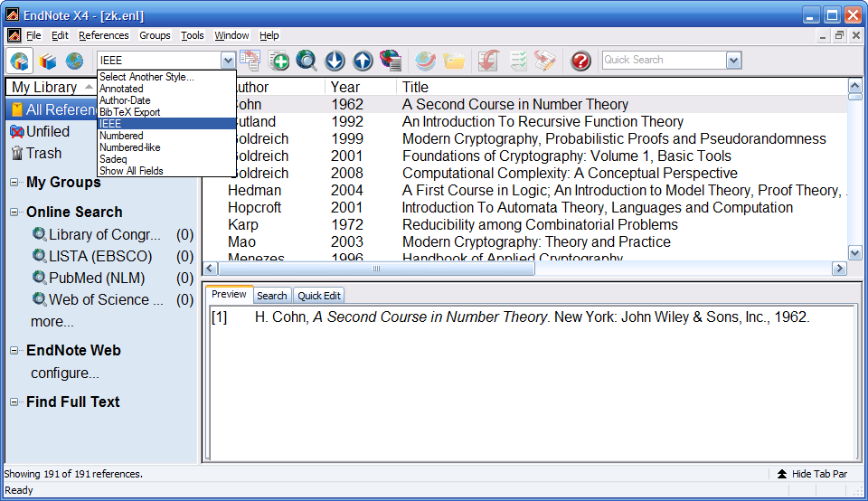Click the more... link under Online Search
The width and height of the screenshot is (868, 501).
point(52,322)
